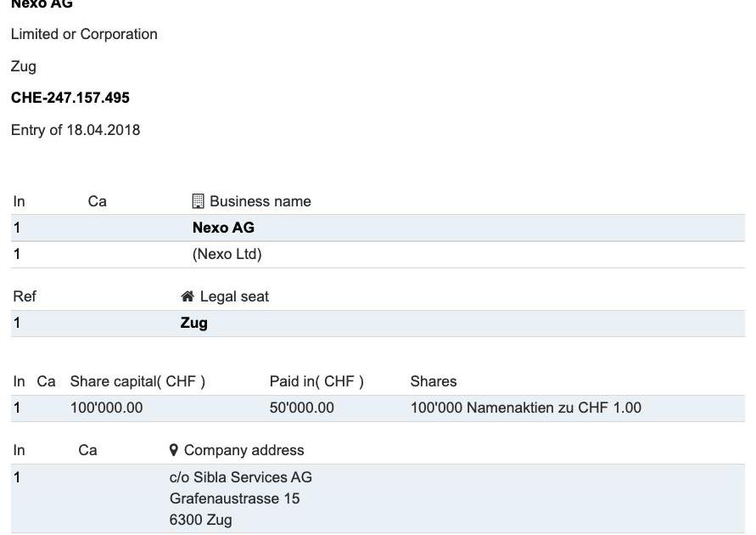Click the house icon beside Legal seat
The height and width of the screenshot is (535, 756).
coord(188,296)
